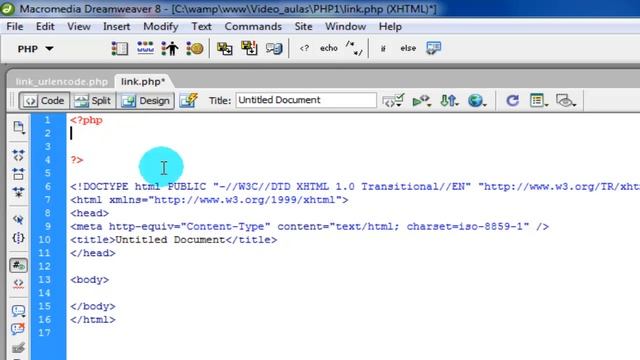The image size is (640, 360).
Task: Click the Include insert icon
Action: (x=224, y=48)
